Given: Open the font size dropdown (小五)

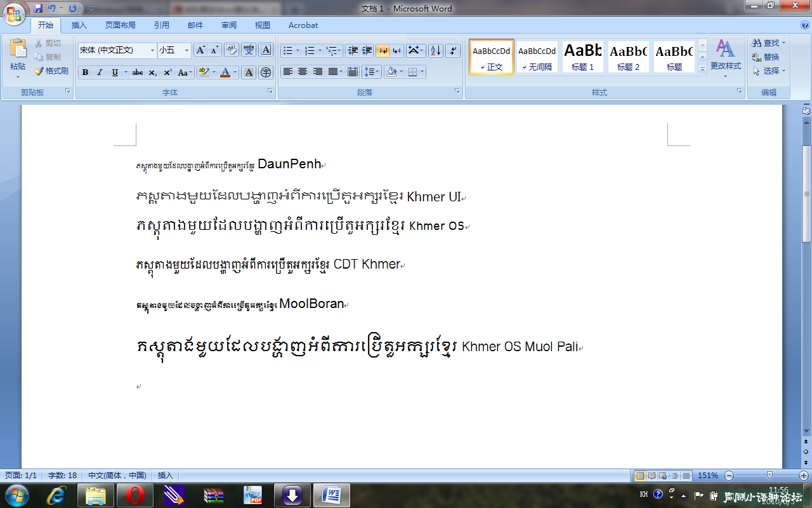Looking at the screenshot, I should 187,50.
